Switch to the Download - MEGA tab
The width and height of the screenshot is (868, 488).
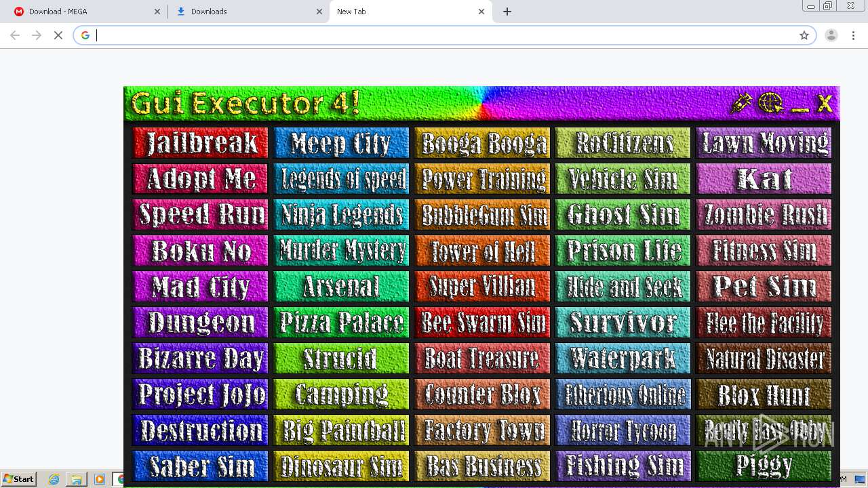pyautogui.click(x=87, y=12)
